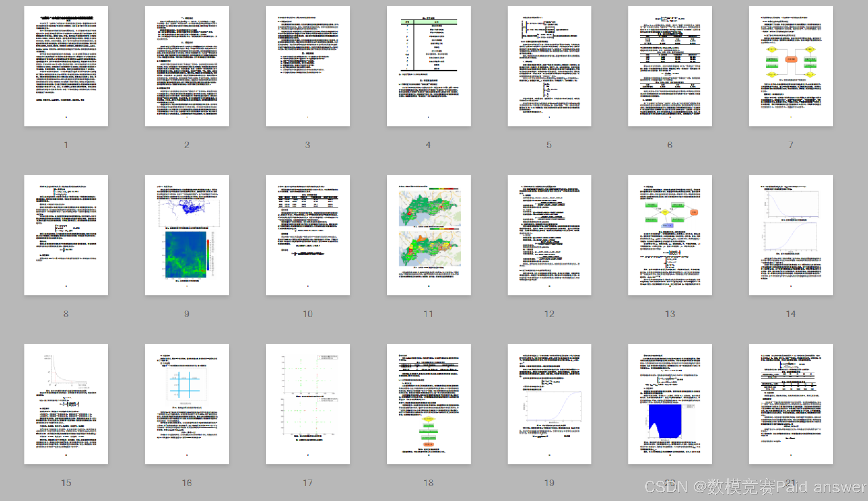
Task: Click page number label 12
Action: point(549,314)
